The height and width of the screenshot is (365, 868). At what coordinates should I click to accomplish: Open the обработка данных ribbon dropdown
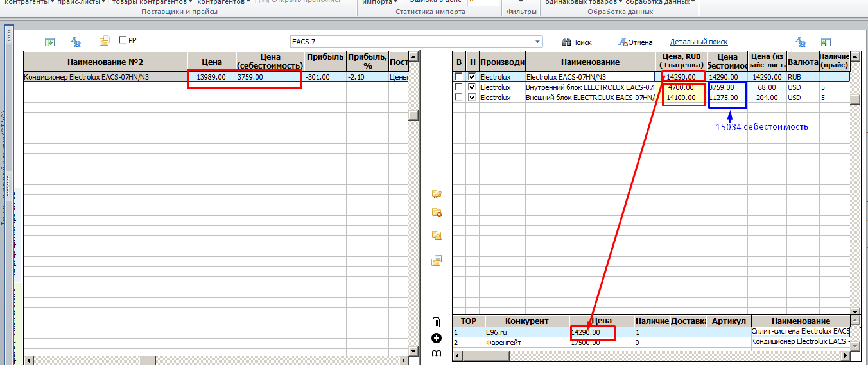coord(661,3)
